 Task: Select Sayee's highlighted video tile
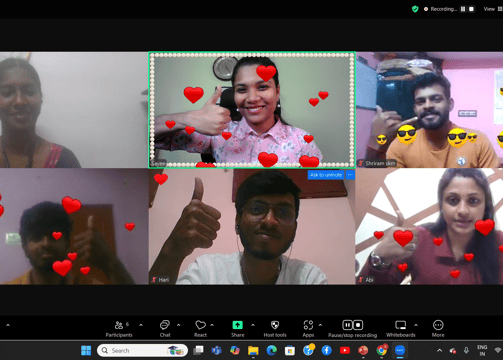click(252, 110)
